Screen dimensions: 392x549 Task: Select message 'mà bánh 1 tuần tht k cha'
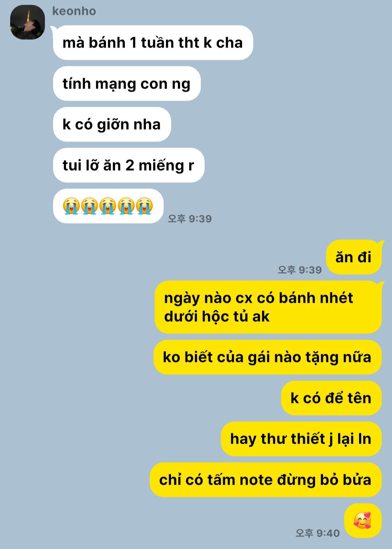pos(153,42)
